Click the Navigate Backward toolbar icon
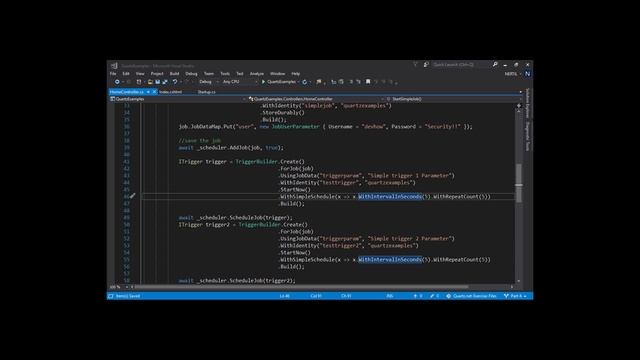 (117, 82)
